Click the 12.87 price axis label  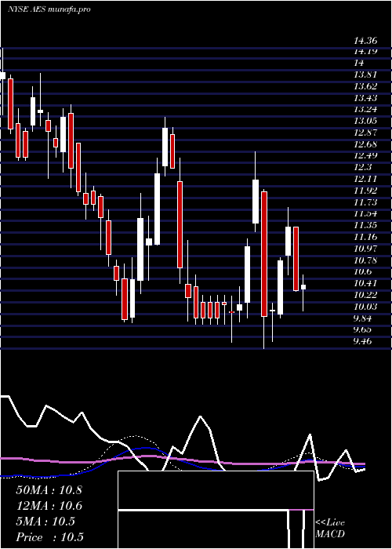click(365, 133)
